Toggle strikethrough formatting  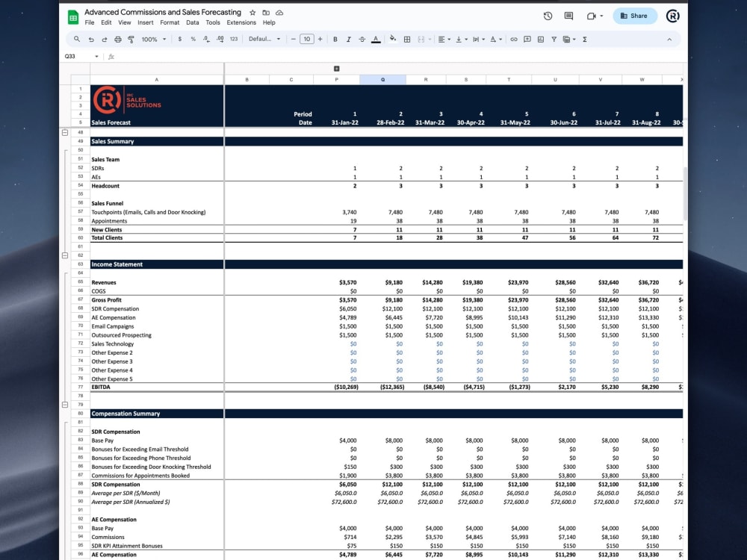[x=362, y=40]
